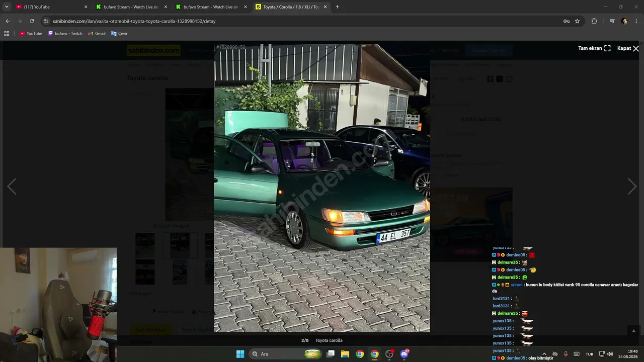Open the Chrome extensions menu
644x362 pixels.
(x=594, y=21)
